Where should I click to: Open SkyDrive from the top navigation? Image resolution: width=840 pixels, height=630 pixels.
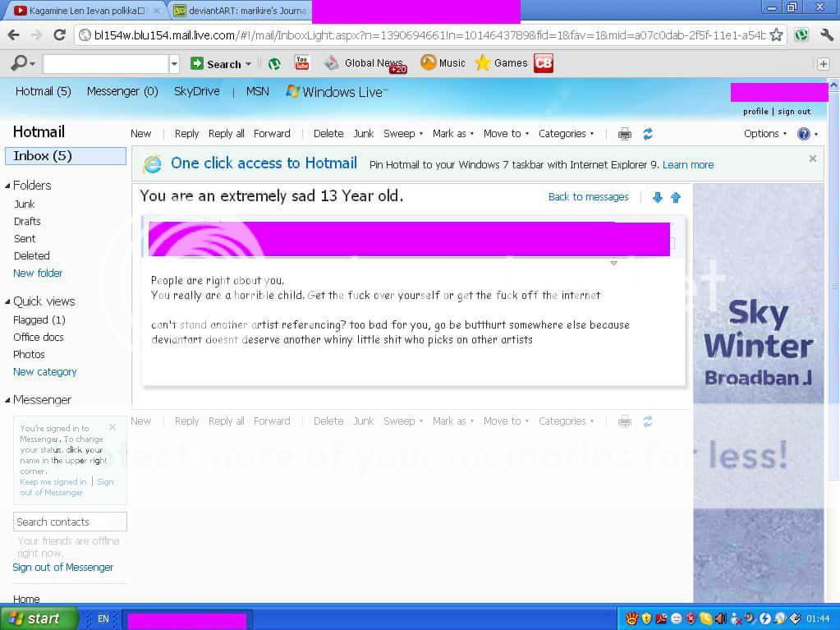[196, 91]
